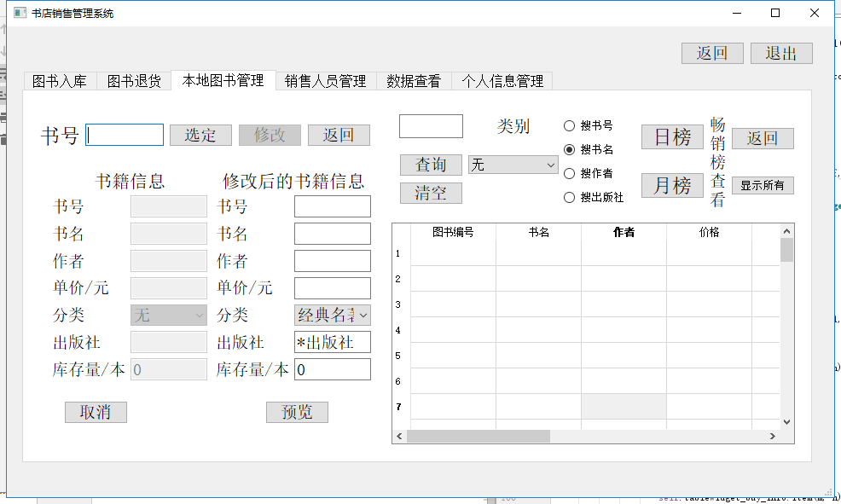This screenshot has width=841, height=504.
Task: Click the 退出 button
Action: click(x=781, y=53)
